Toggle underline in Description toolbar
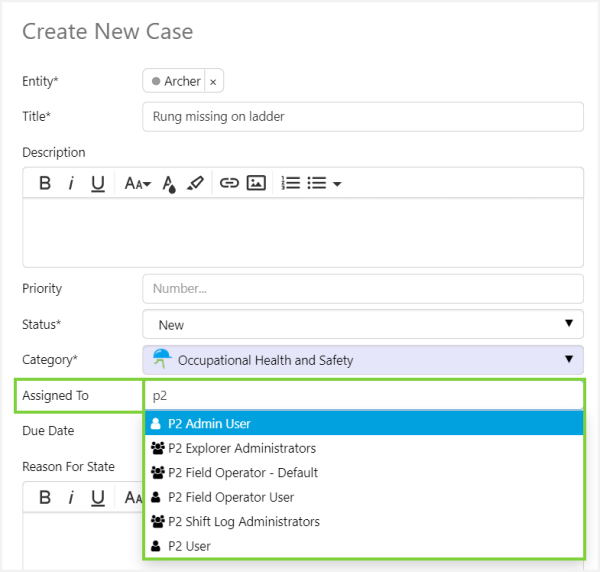 98,183
